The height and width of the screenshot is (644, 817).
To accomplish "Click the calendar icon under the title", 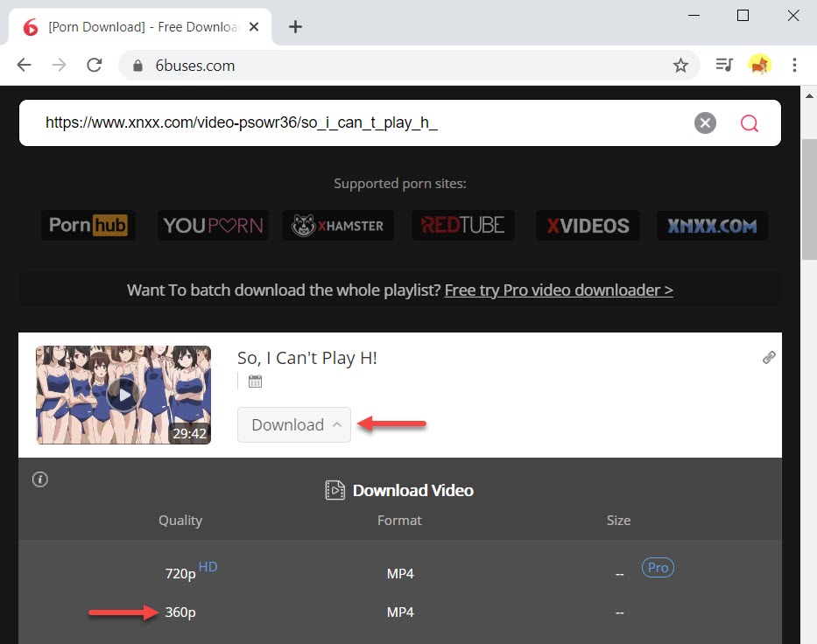I will click(255, 381).
